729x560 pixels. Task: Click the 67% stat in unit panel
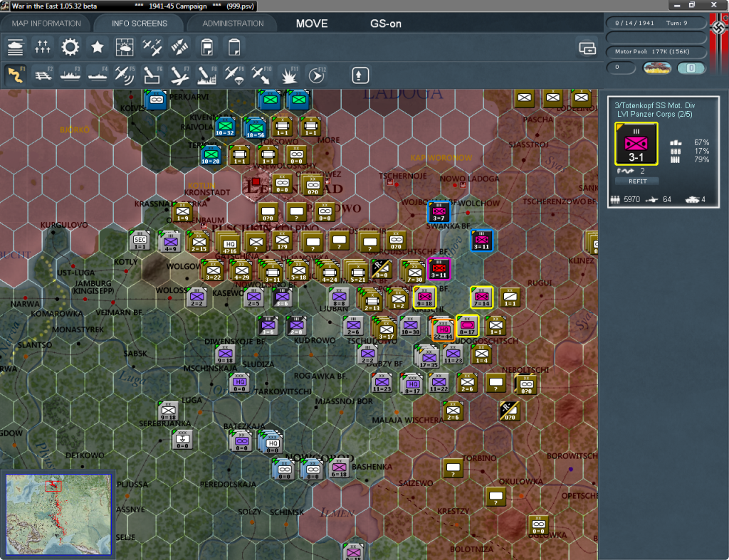click(701, 142)
